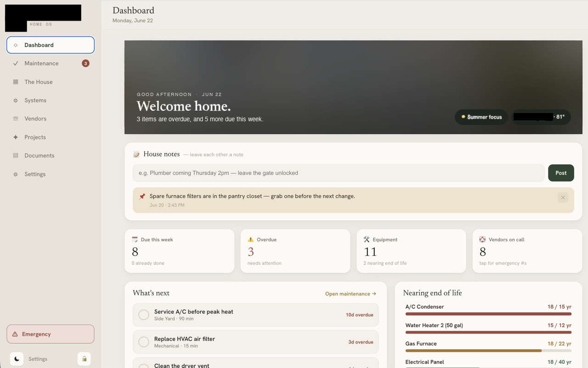Open the Documents section
Viewport: 588px width, 368px height.
(x=51, y=156)
